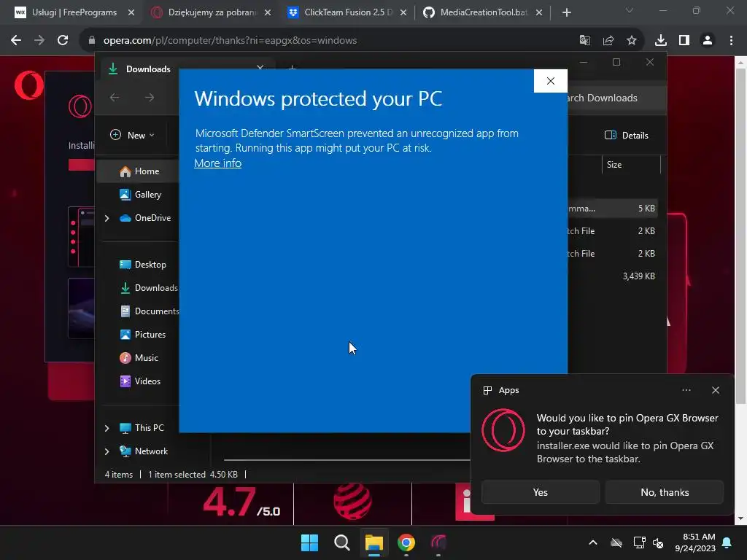Open Apps notification options ellipsis
The image size is (747, 560).
click(x=686, y=391)
